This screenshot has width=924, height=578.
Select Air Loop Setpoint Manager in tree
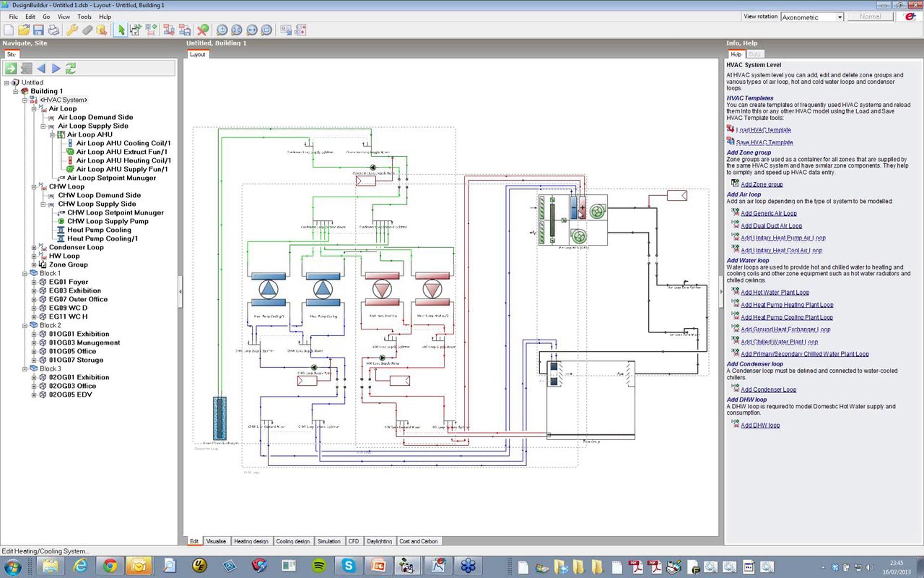(x=112, y=178)
